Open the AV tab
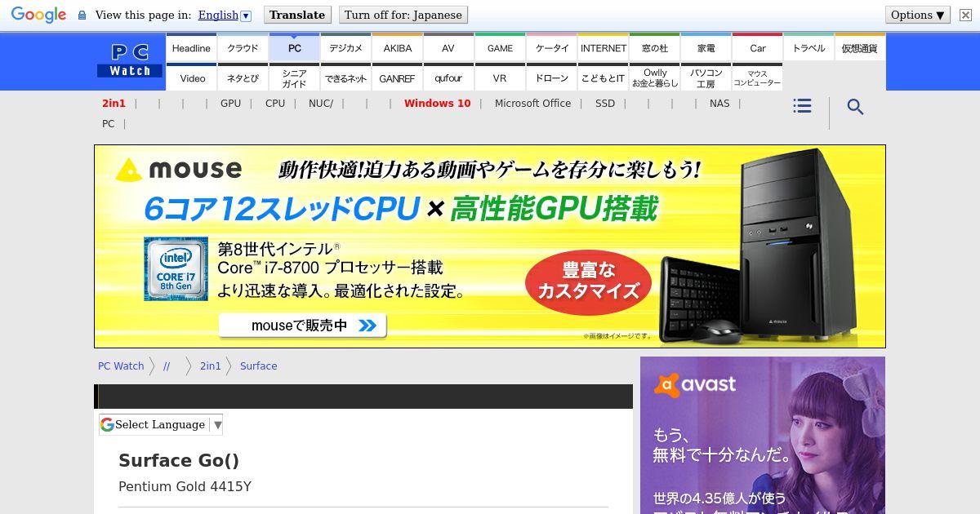 (448, 47)
